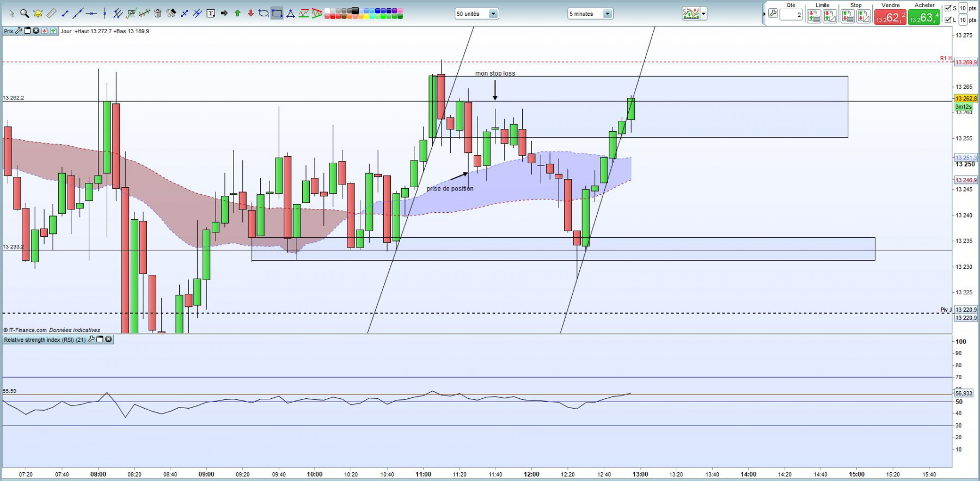Close the Prix panel with the X icon

(36, 30)
